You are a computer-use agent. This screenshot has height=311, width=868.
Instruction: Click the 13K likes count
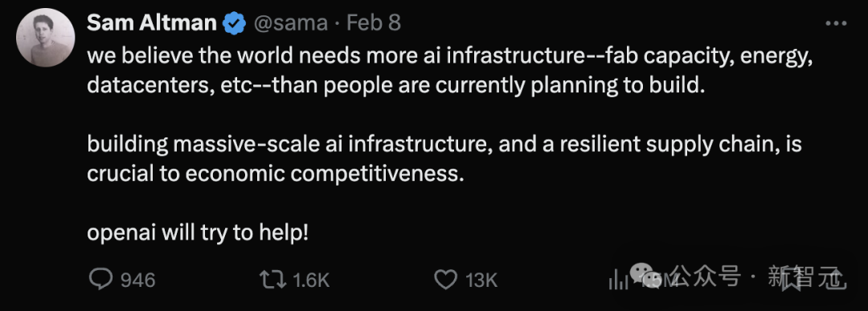click(481, 280)
